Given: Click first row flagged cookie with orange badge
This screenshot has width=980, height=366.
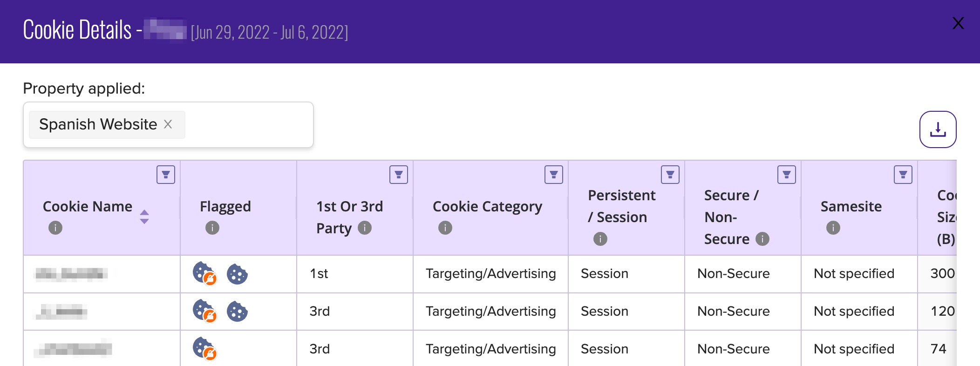Looking at the screenshot, I should pos(204,273).
